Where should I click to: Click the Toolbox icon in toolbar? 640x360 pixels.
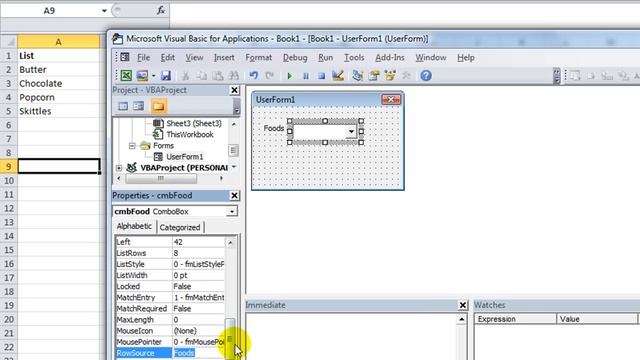point(406,76)
